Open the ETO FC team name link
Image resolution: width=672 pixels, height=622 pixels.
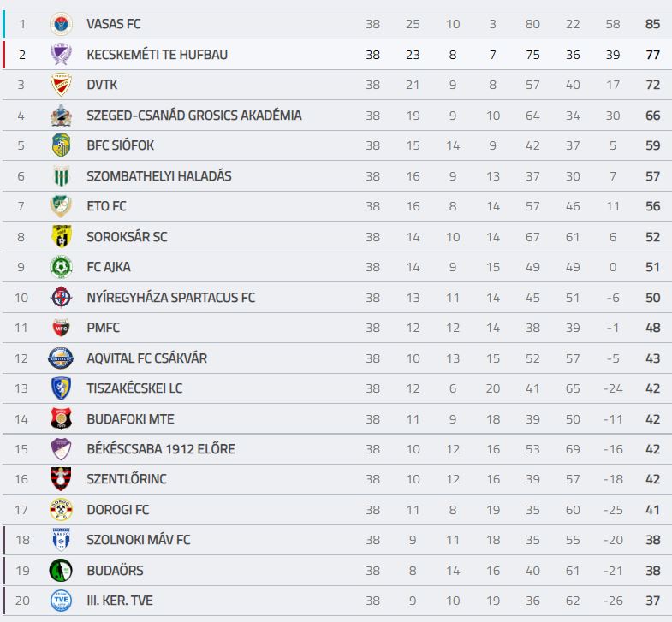[106, 206]
